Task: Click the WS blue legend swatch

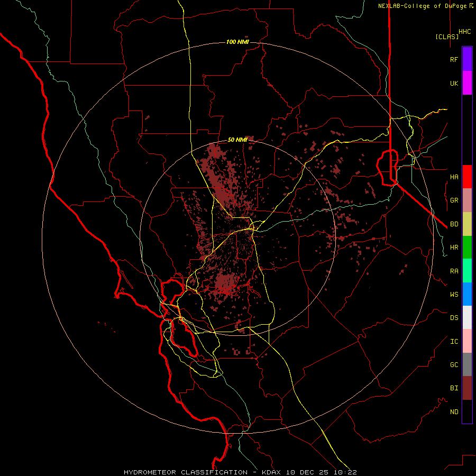Action: [x=467, y=294]
